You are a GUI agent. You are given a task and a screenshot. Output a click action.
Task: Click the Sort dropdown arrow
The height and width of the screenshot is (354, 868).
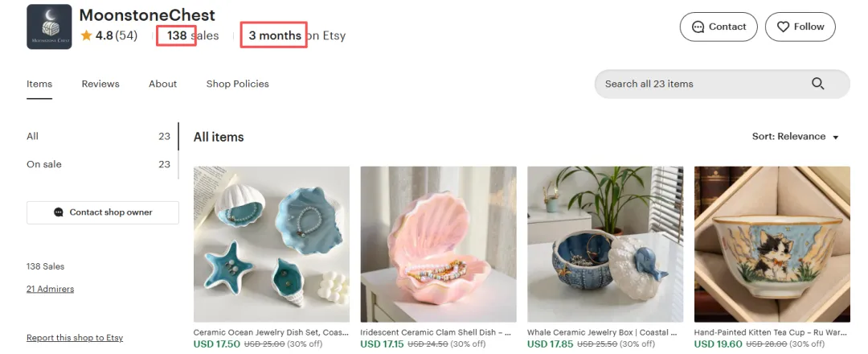pos(836,138)
